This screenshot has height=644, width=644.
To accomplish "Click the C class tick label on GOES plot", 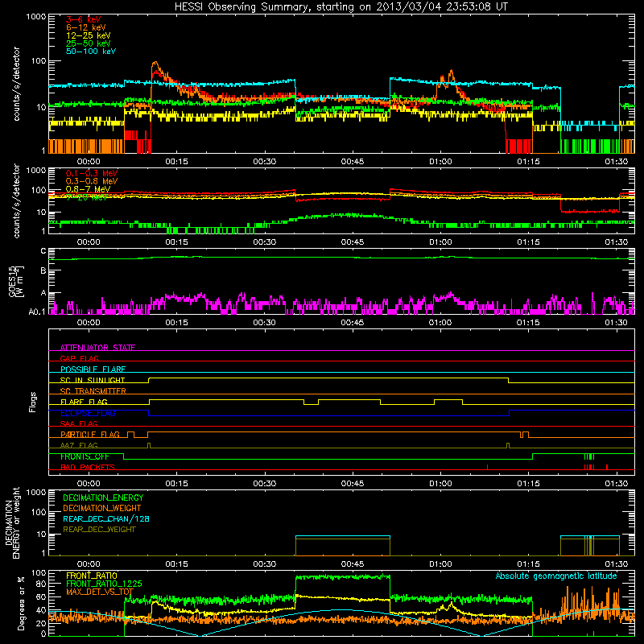I will (x=43, y=251).
